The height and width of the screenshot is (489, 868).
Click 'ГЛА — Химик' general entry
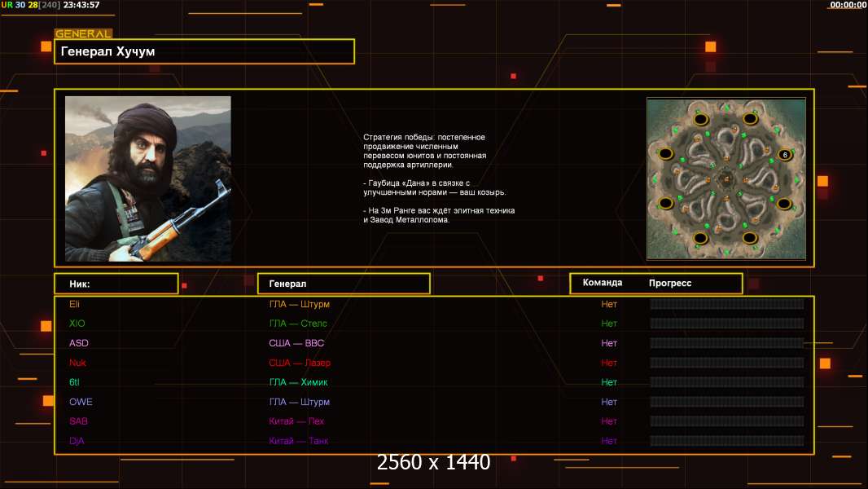299,382
